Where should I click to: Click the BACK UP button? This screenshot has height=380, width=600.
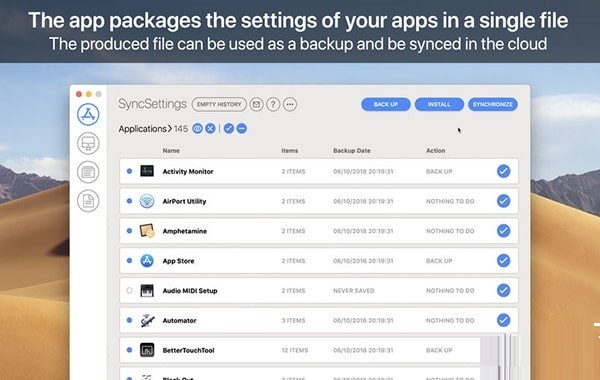386,104
